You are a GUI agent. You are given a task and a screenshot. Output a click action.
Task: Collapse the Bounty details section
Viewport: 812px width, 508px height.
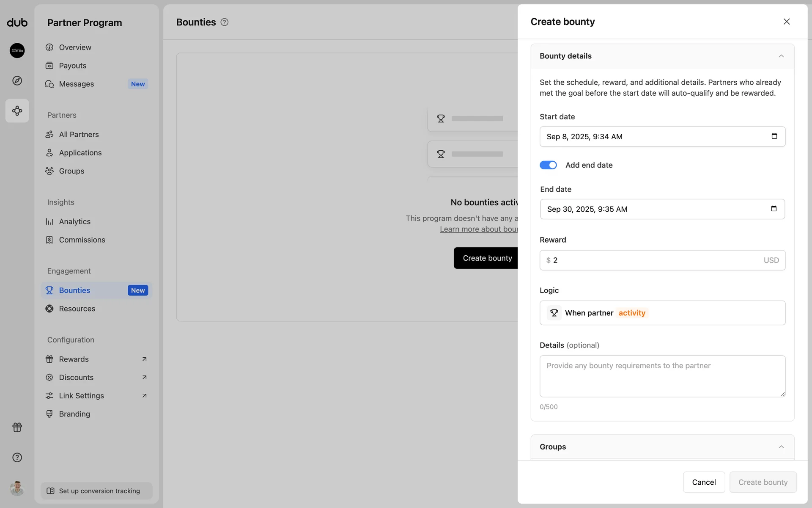tap(781, 56)
